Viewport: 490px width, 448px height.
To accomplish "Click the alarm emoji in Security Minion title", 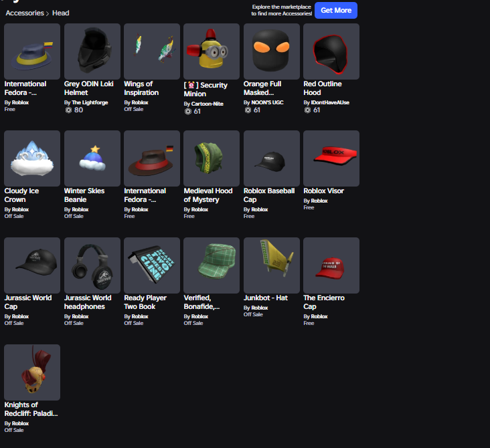I will 191,85.
